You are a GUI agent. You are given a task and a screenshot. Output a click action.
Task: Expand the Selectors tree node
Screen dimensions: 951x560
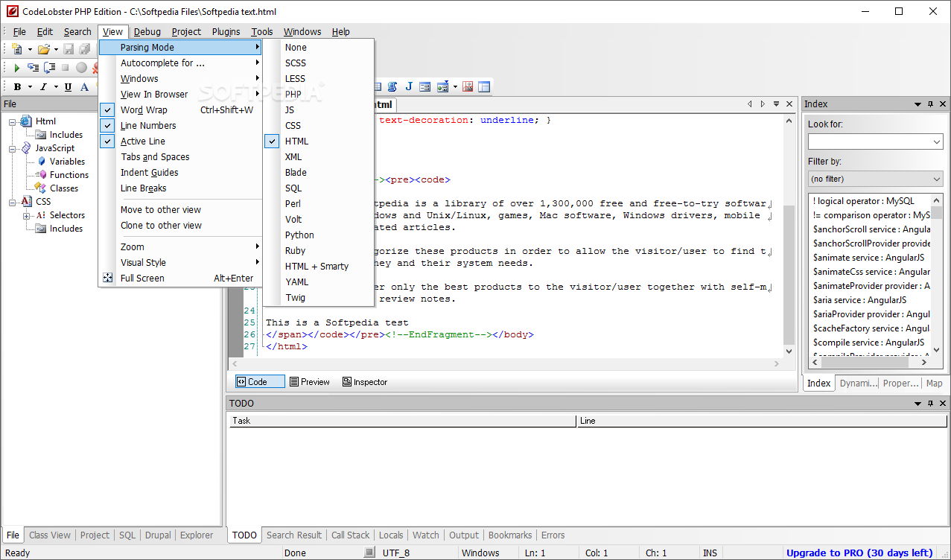click(27, 216)
